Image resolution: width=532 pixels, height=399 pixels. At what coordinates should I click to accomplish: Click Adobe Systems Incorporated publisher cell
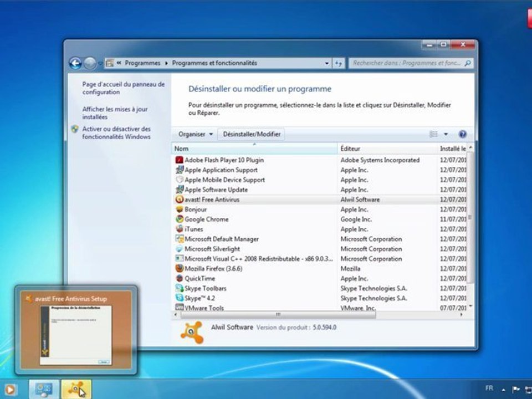pyautogui.click(x=380, y=160)
